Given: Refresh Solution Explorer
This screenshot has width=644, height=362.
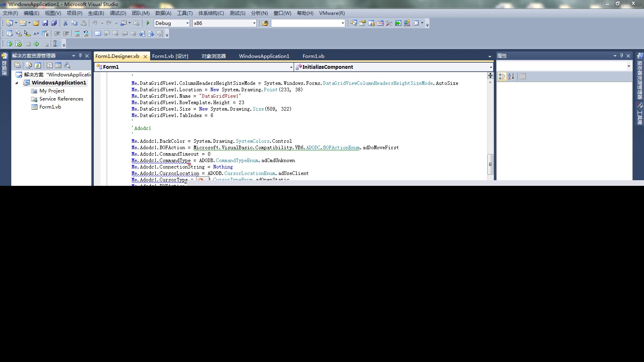Looking at the screenshot, I should 38,65.
